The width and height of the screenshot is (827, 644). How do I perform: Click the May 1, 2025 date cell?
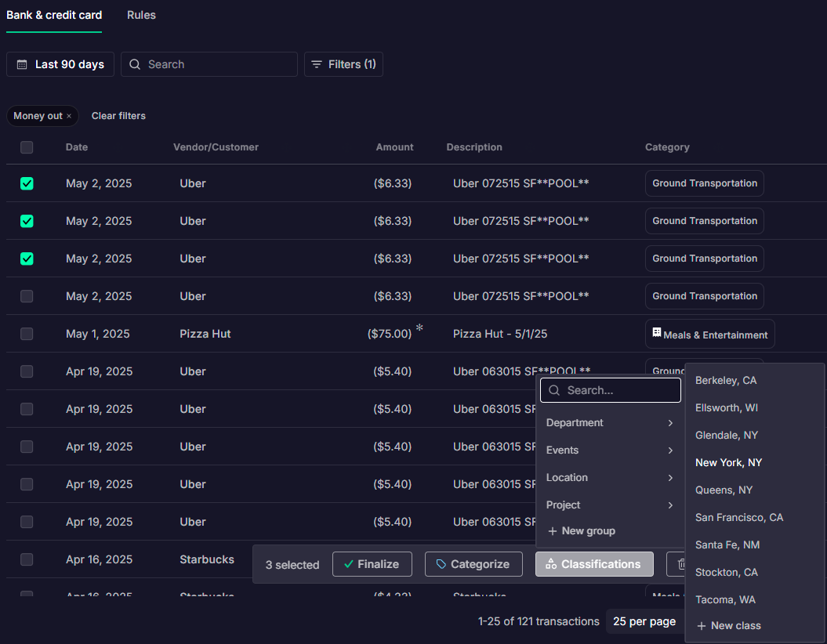tap(97, 334)
